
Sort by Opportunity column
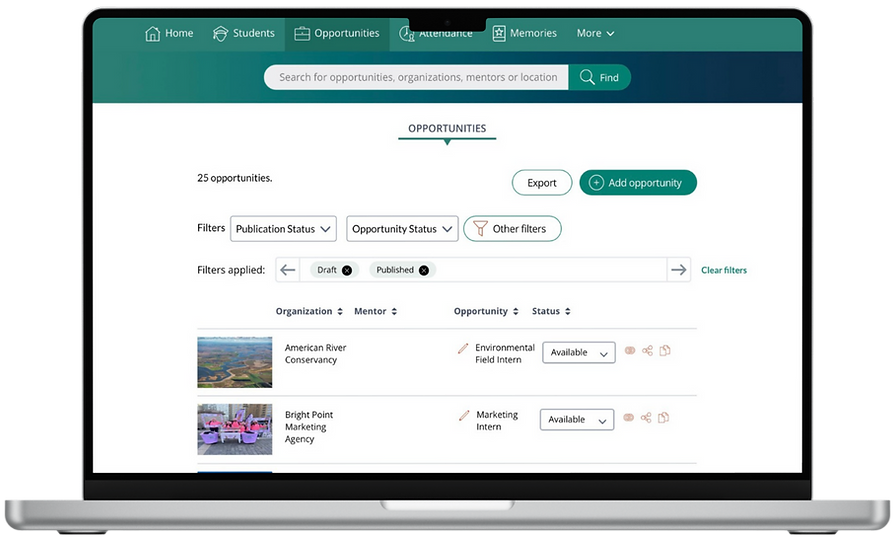(x=486, y=312)
